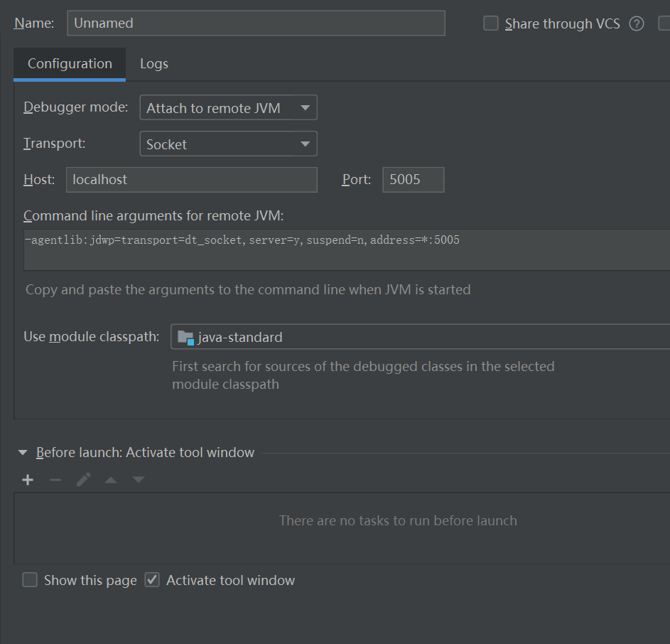Screen dimensions: 670x644
Task: Collapse the Before launch section
Action: click(23, 453)
